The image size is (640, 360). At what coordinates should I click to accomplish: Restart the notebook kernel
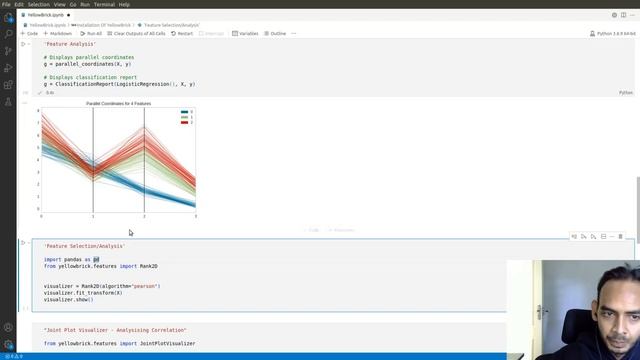pyautogui.click(x=182, y=33)
